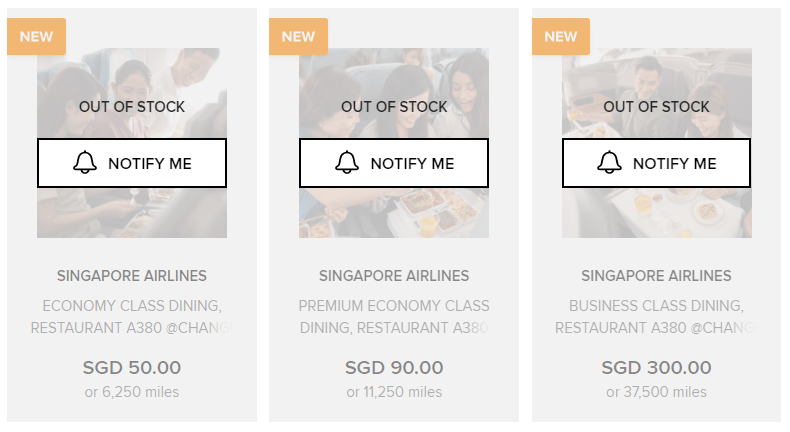Viewport: 790px width, 432px height.
Task: Select Singapore Airlines brand on SGD 50.00 card
Action: pos(132,275)
